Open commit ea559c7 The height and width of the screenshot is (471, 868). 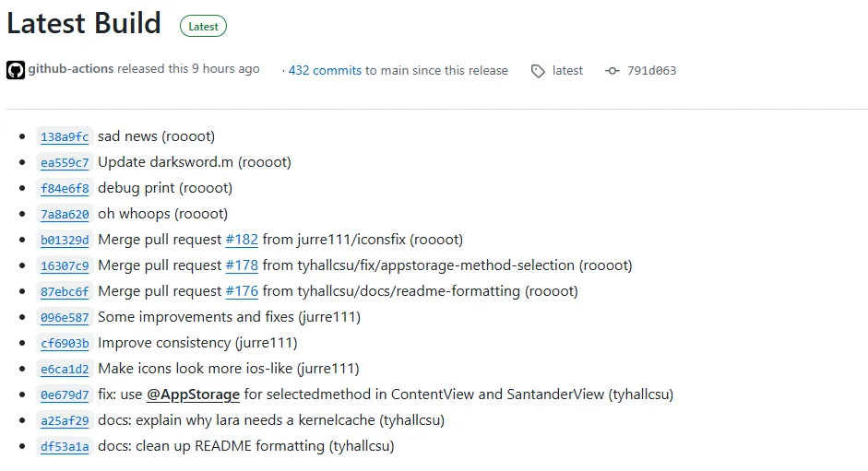point(65,163)
